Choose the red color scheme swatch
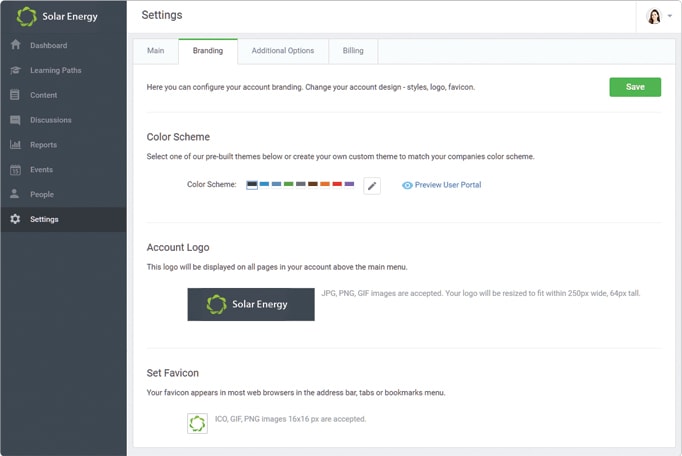Screen dimensions: 682x456 [337, 184]
